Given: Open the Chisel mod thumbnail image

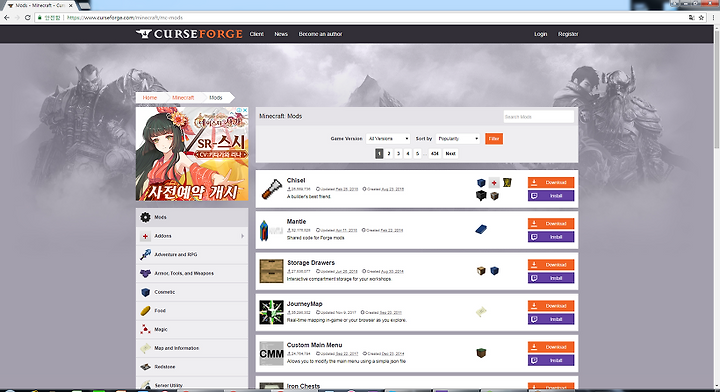Looking at the screenshot, I should [x=271, y=189].
